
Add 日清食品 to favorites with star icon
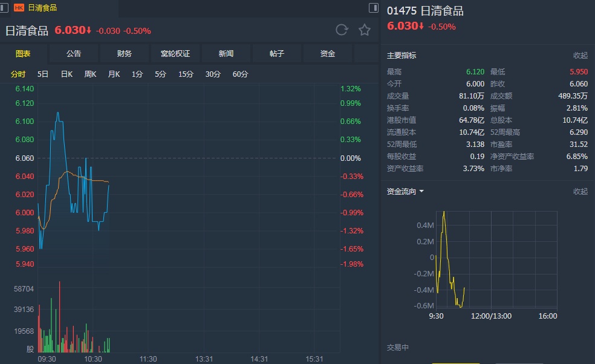[364, 30]
